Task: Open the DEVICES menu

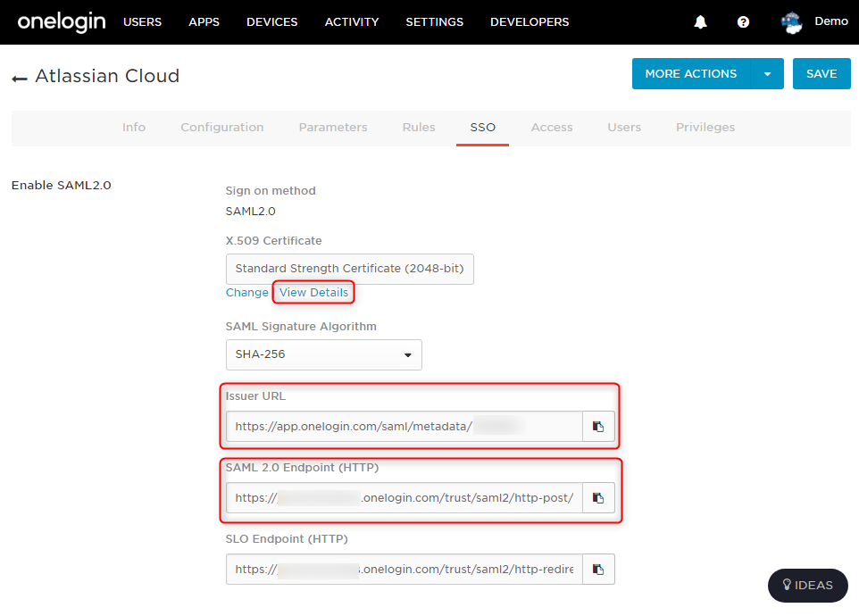Action: pos(271,22)
